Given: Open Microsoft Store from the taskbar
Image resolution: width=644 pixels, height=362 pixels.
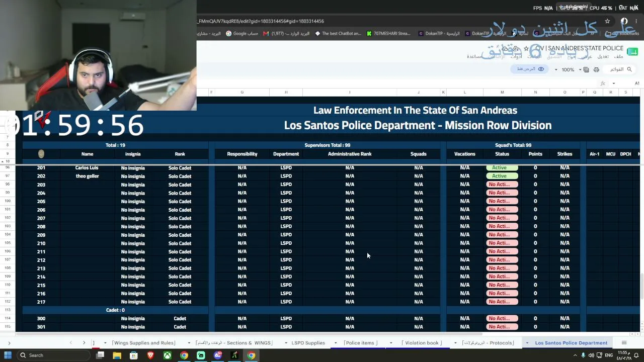Looking at the screenshot, I should [x=134, y=355].
